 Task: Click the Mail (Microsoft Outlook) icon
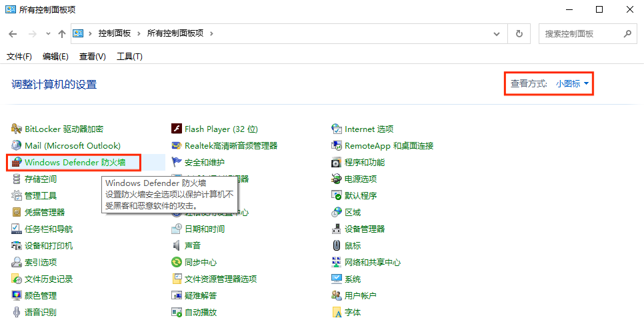tap(17, 145)
